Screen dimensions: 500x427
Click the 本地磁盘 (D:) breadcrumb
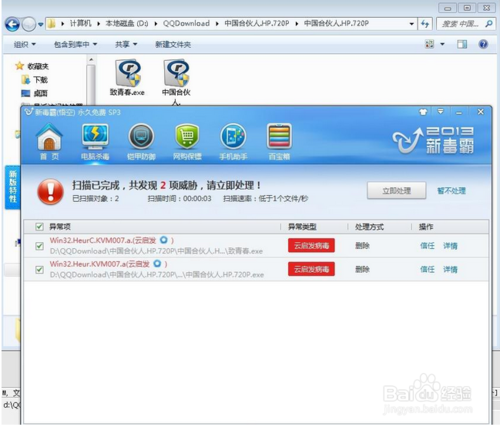tap(127, 23)
